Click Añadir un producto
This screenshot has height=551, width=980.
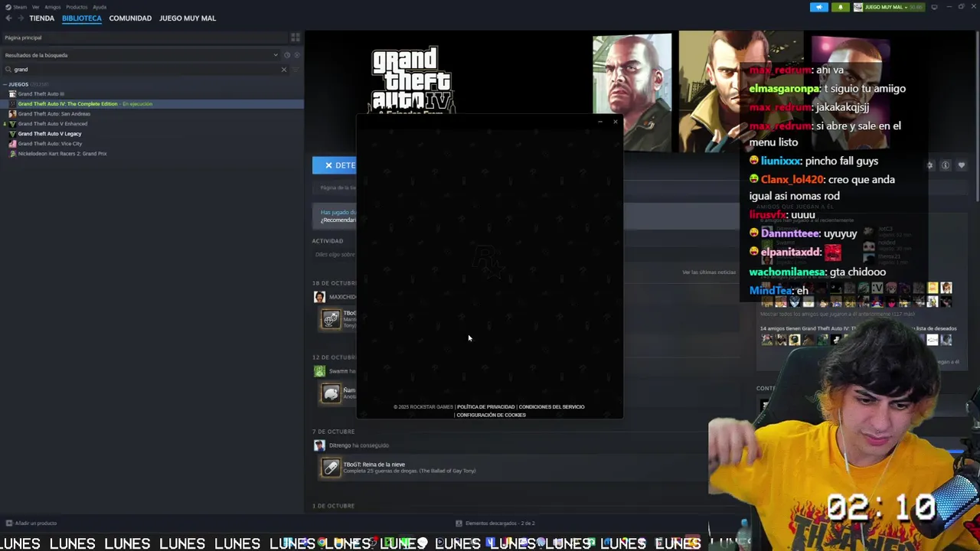point(31,523)
